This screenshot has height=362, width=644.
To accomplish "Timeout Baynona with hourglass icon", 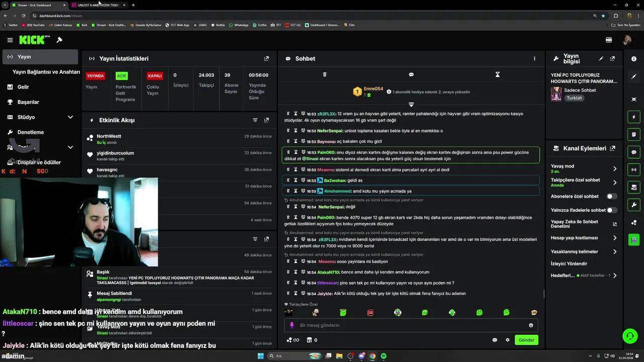I will coord(296,142).
